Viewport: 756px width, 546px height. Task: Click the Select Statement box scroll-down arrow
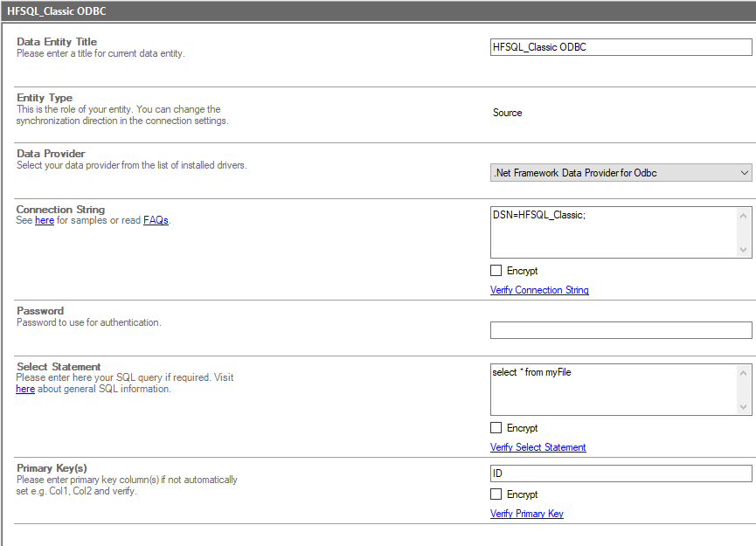(744, 407)
